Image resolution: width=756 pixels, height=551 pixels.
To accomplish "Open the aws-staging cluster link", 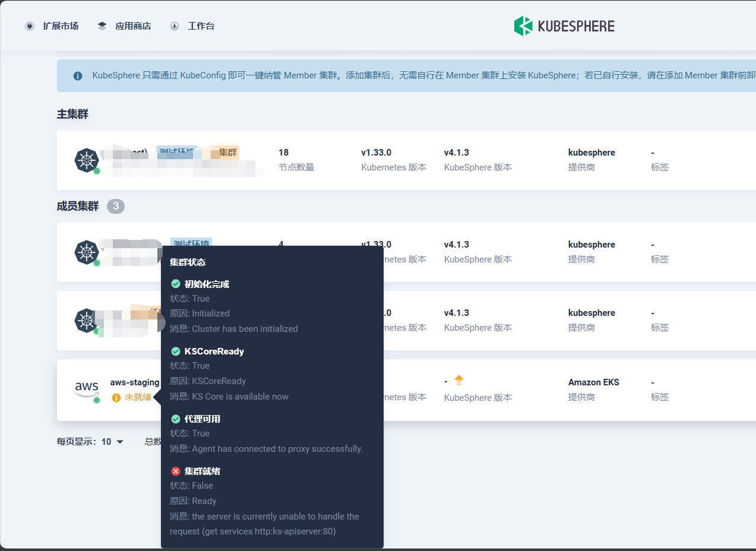I will coord(135,382).
